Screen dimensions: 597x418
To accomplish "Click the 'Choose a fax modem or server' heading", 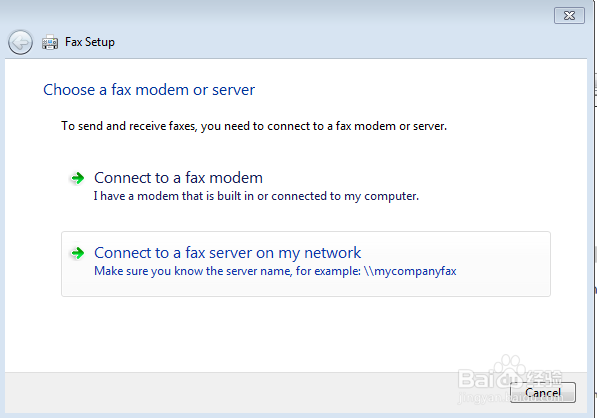I will 149,90.
